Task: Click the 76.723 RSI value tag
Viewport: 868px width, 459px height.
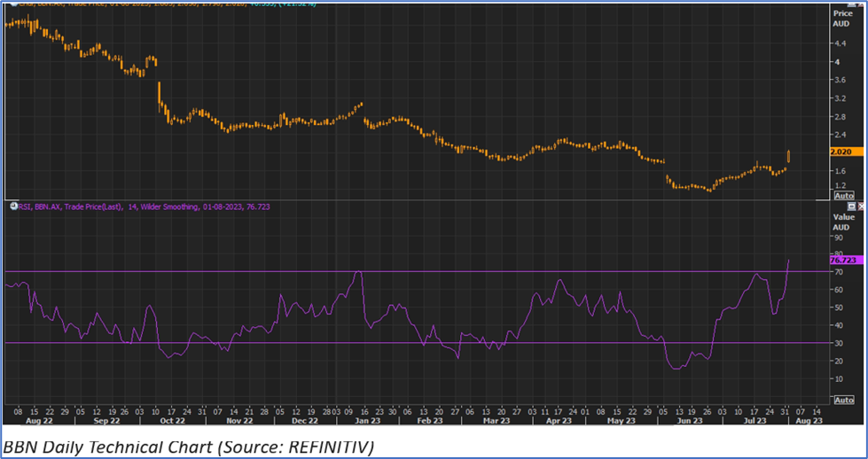Action: point(841,261)
